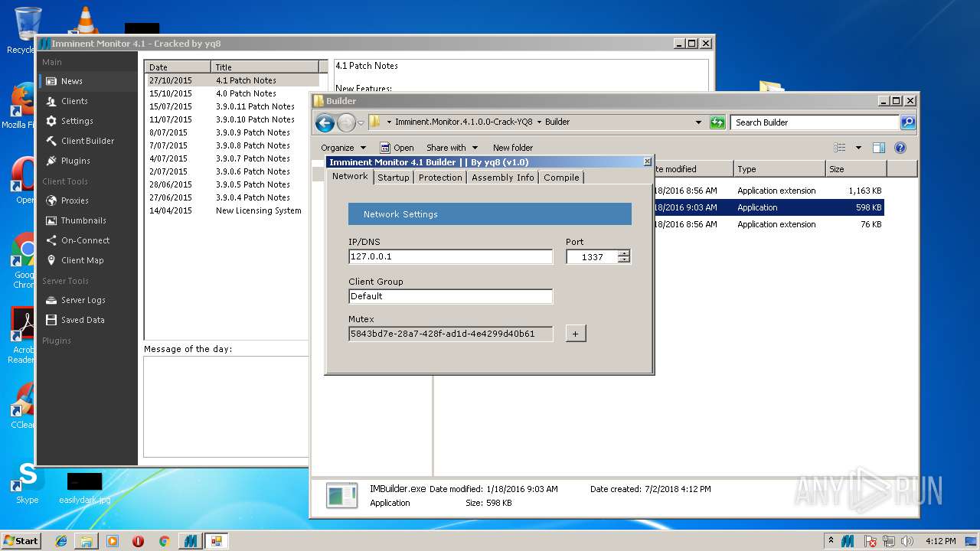Click the Start button
The height and width of the screenshot is (551, 980).
coord(21,541)
